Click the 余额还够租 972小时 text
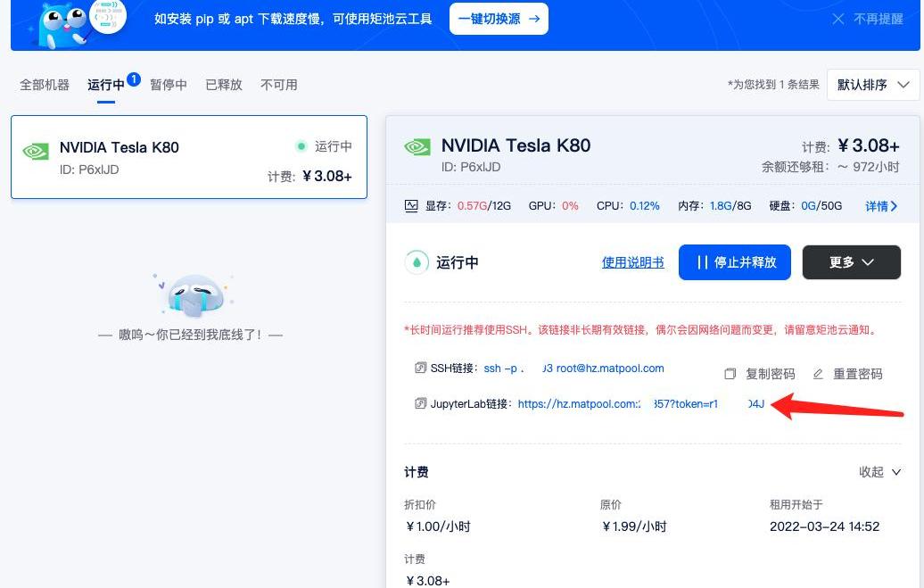This screenshot has height=588, width=924. pos(830,167)
